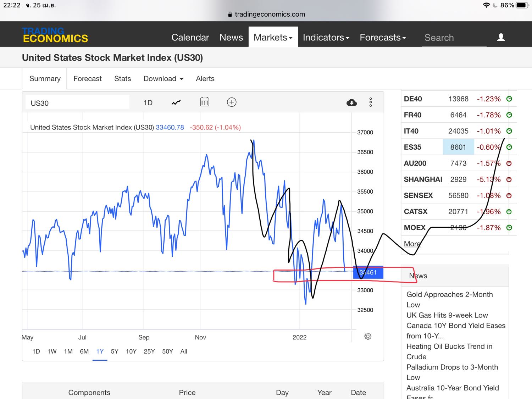Open Gold Approaches 2-Month Low article
532x399 pixels.
449,299
